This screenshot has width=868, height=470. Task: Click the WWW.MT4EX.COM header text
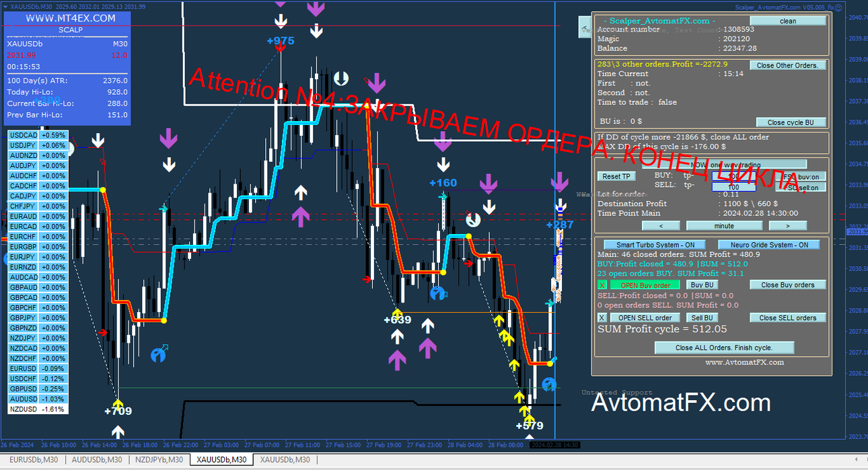(x=71, y=18)
